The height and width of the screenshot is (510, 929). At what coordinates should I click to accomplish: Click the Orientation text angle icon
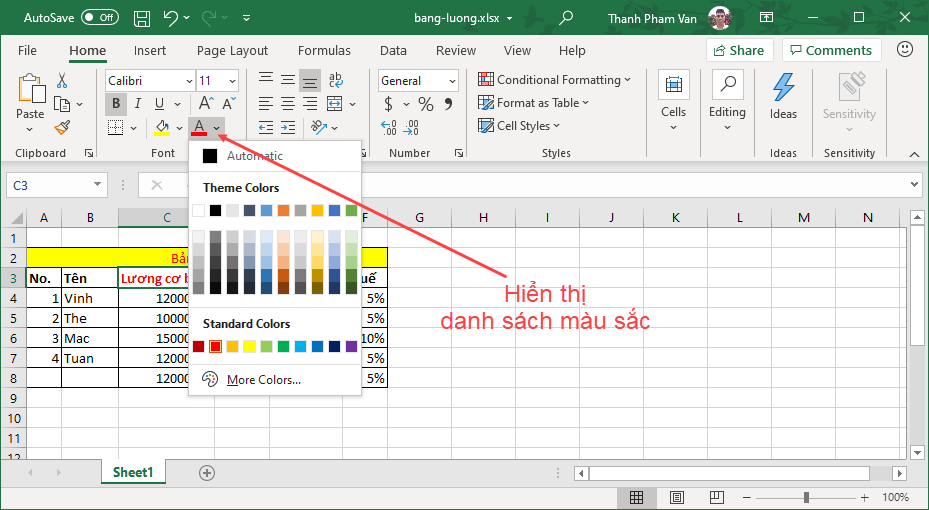tap(319, 127)
